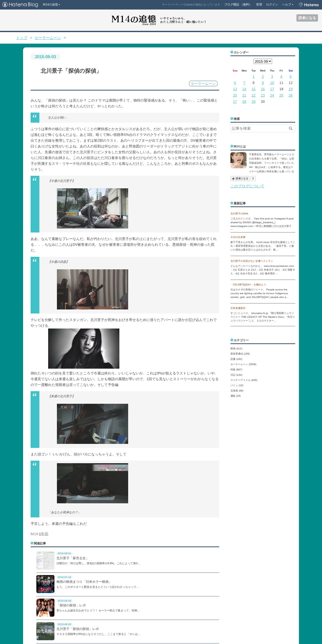Viewport: 322px width, 644px height.
Task: Open the 前代未聞 related post thumbnail
Action: (45, 631)
